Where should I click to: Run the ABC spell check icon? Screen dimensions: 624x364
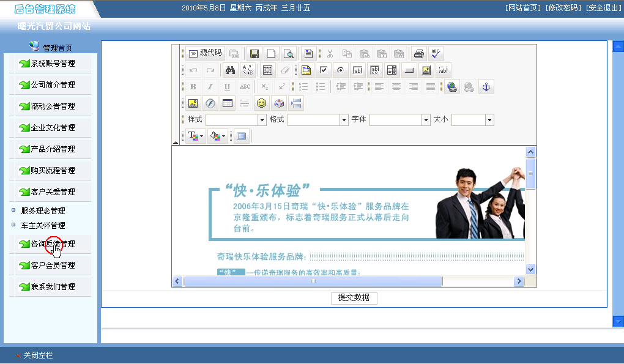pos(436,53)
